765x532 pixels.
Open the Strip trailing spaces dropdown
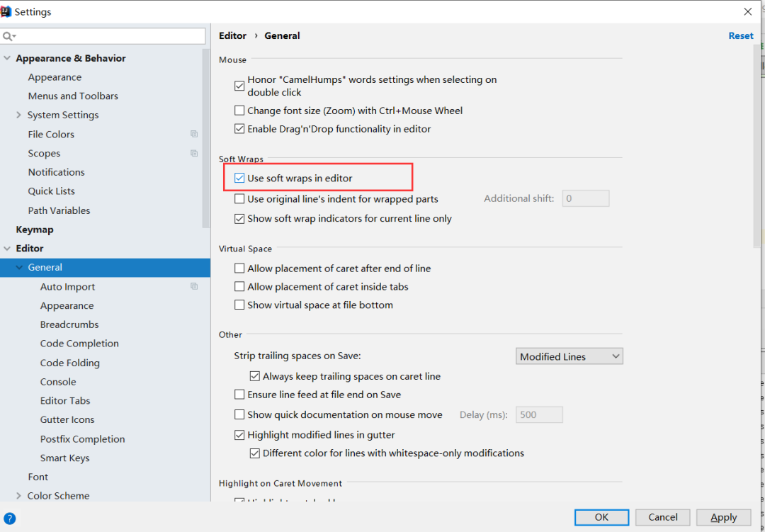(569, 356)
